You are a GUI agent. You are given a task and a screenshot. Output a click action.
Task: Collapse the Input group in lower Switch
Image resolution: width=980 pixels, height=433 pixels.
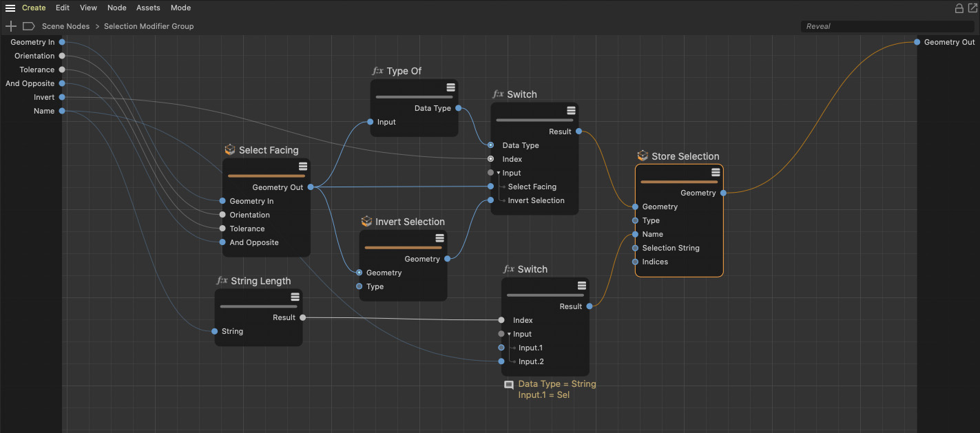click(x=509, y=334)
